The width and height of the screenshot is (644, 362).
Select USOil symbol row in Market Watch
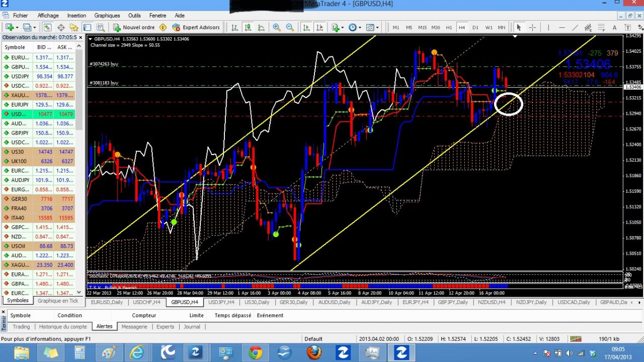pos(38,246)
